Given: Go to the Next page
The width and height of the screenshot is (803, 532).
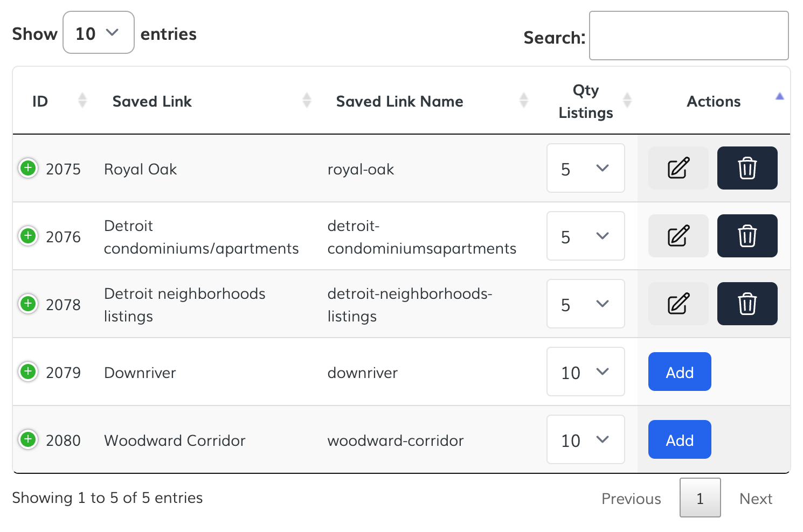Looking at the screenshot, I should coord(756,499).
